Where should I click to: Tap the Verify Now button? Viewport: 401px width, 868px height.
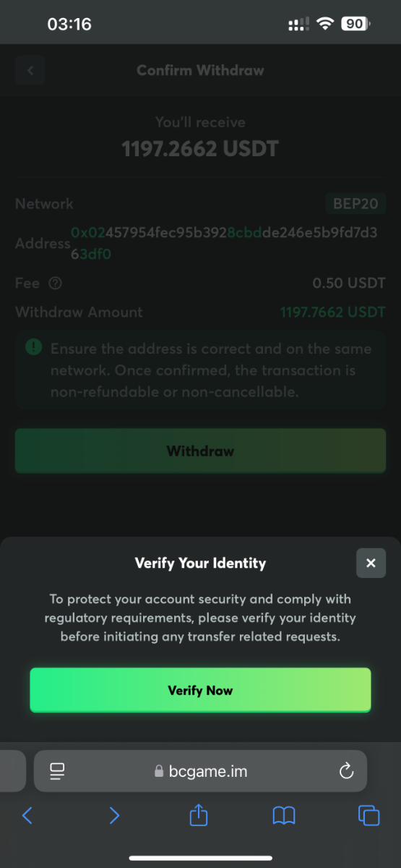click(x=200, y=690)
